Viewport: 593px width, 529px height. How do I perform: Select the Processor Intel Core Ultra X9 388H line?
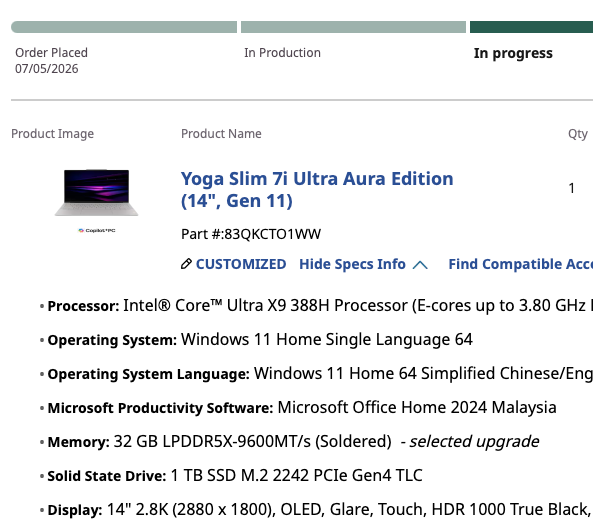[316, 306]
